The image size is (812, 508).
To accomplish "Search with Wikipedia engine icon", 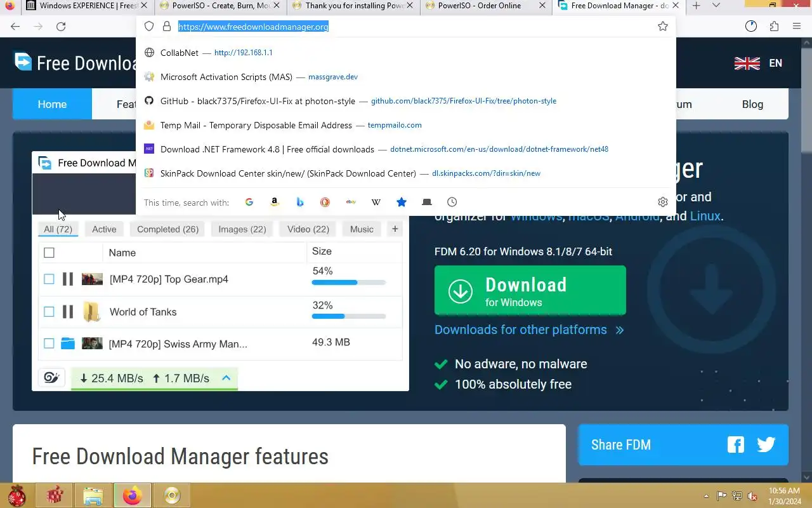I will tap(376, 202).
